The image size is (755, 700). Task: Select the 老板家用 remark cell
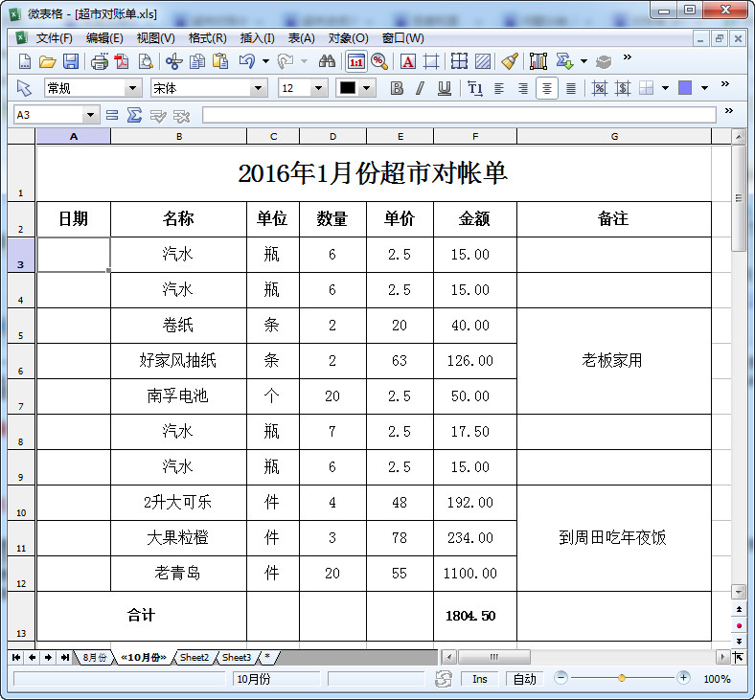[x=614, y=361]
